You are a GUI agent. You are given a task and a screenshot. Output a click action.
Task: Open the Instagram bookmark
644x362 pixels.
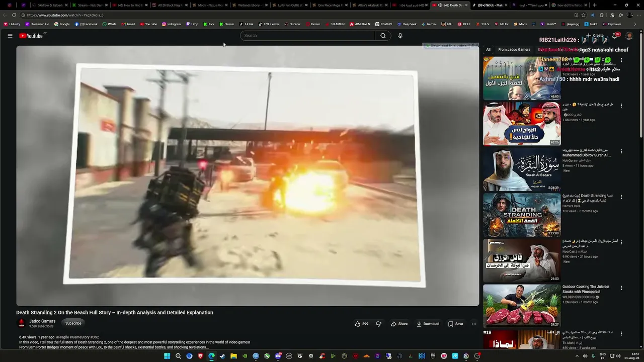(x=171, y=24)
